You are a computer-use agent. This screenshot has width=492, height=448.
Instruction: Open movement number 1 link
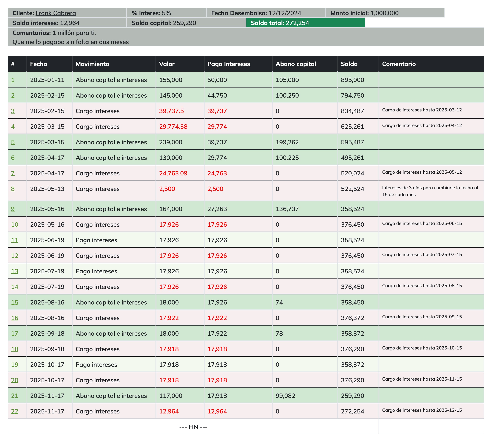click(x=13, y=80)
